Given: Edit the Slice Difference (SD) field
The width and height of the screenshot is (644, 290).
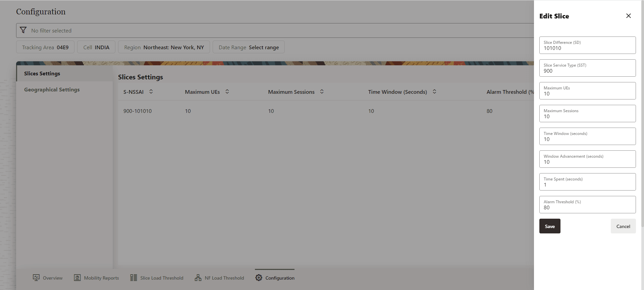Looking at the screenshot, I should 587,45.
